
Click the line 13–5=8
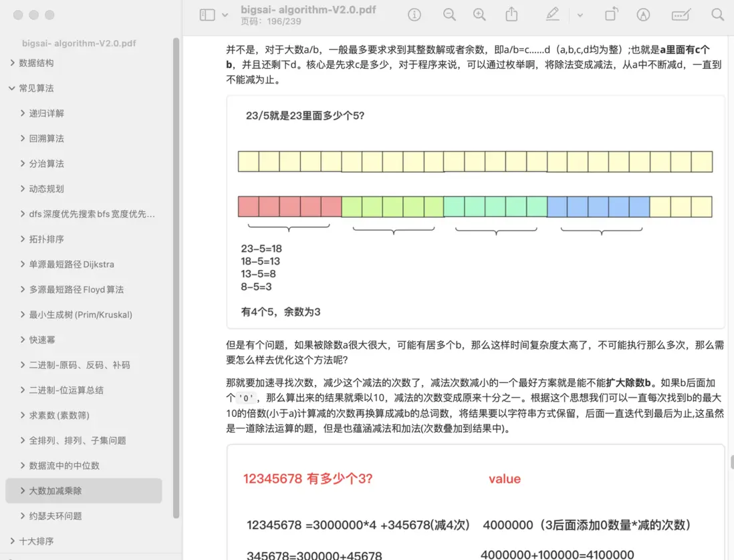coord(259,274)
